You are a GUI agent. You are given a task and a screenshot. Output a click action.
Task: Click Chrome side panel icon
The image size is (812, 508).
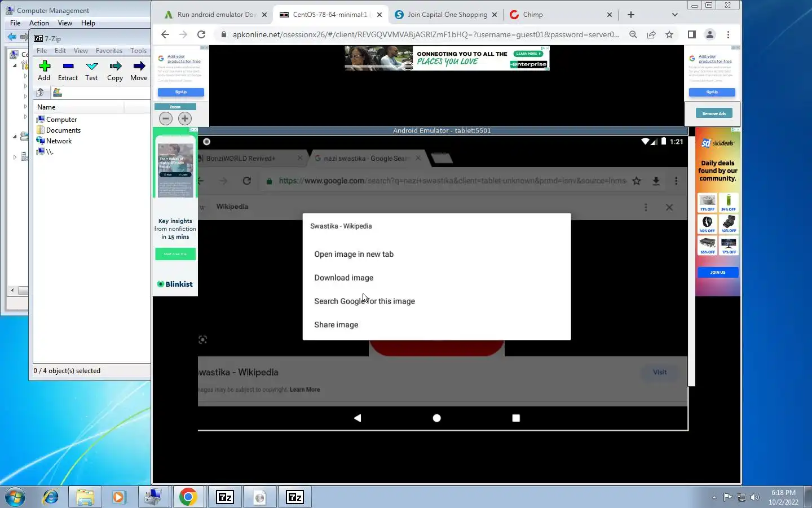click(692, 34)
